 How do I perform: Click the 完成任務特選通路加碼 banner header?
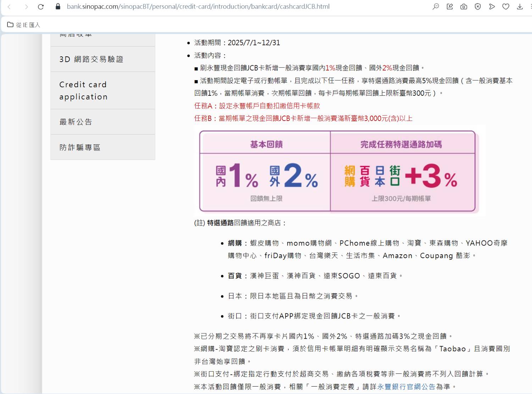[401, 144]
